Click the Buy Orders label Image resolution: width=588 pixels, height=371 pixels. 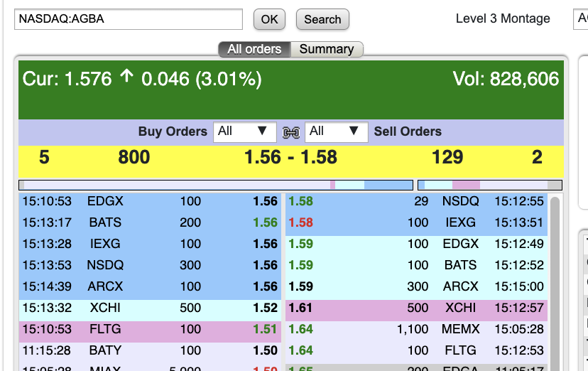173,131
